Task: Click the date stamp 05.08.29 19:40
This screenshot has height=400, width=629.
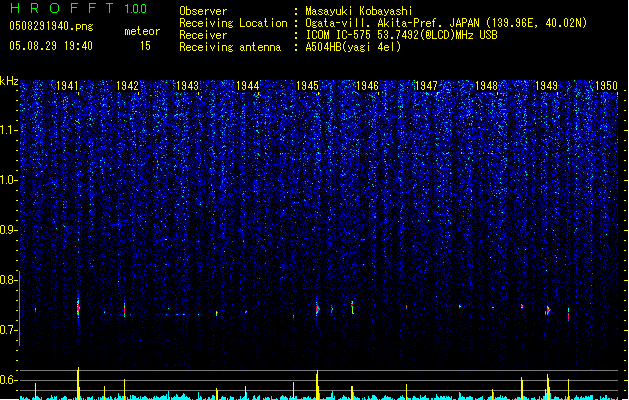Action: click(51, 46)
